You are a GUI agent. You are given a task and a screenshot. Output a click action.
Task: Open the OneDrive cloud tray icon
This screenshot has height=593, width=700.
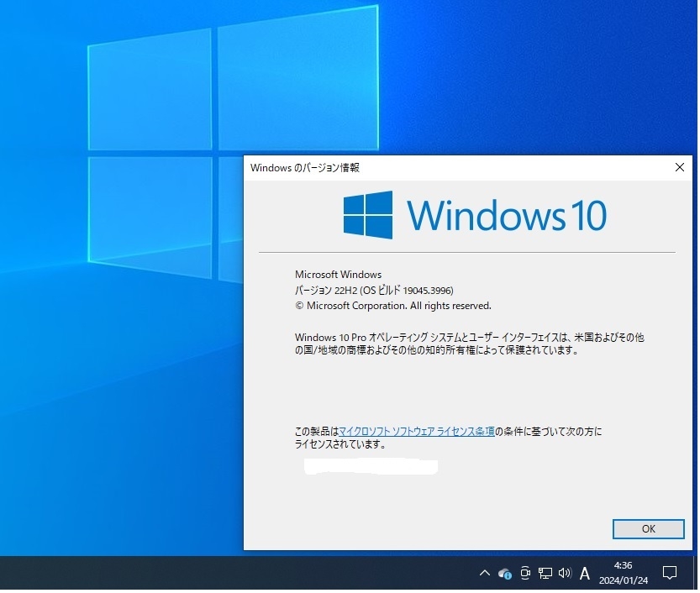[506, 575]
